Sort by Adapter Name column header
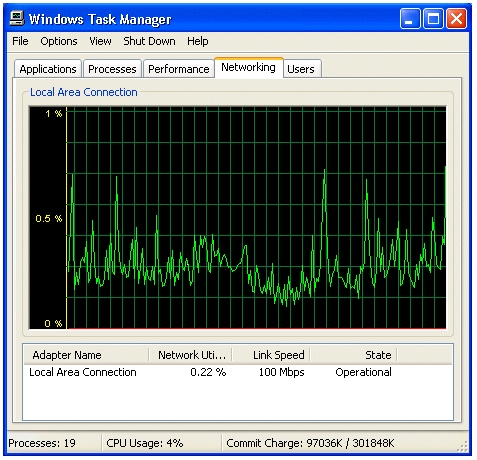 click(x=86, y=355)
